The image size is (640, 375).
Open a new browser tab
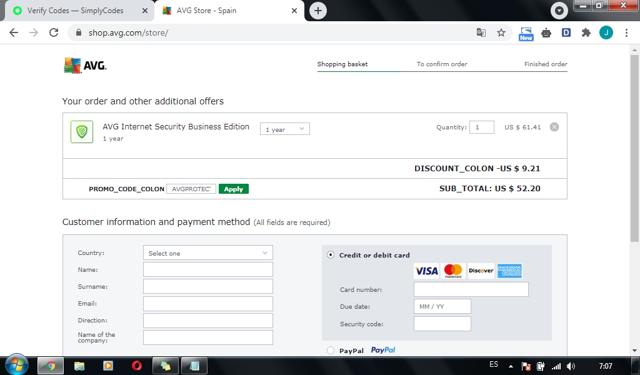coord(318,11)
